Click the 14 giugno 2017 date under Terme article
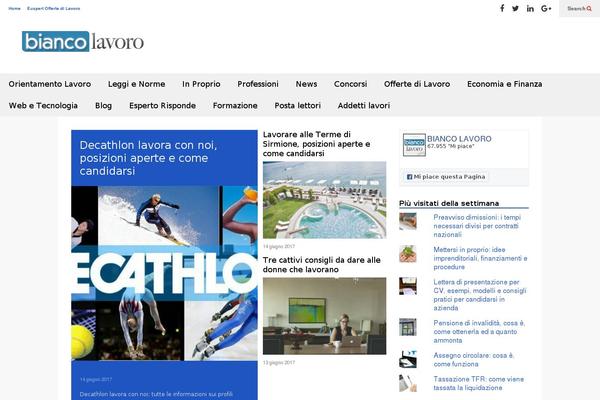The height and width of the screenshot is (400, 600). (279, 246)
